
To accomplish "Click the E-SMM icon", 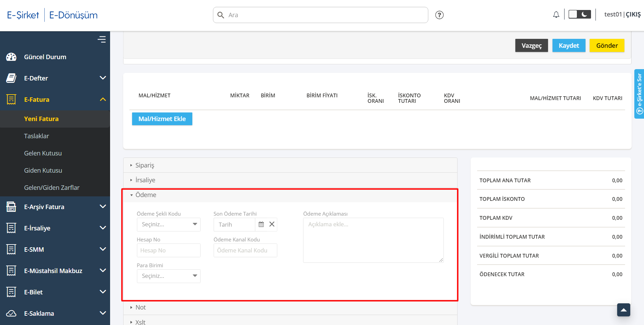I will click(x=11, y=250).
